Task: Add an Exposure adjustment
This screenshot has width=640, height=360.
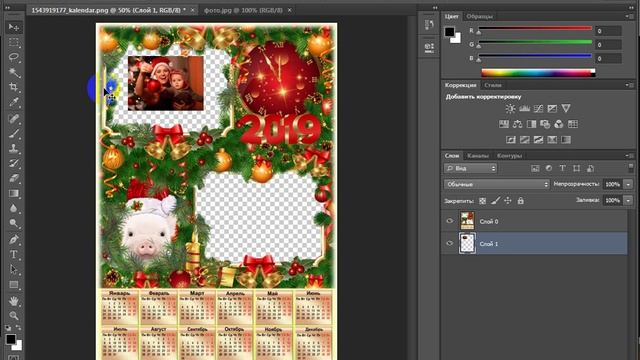Action: pos(552,109)
